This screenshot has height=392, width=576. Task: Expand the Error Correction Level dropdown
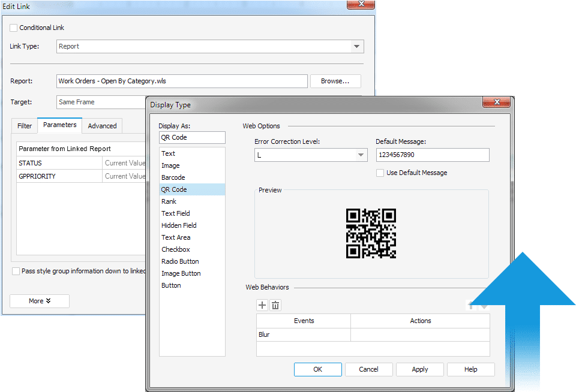[x=361, y=155]
